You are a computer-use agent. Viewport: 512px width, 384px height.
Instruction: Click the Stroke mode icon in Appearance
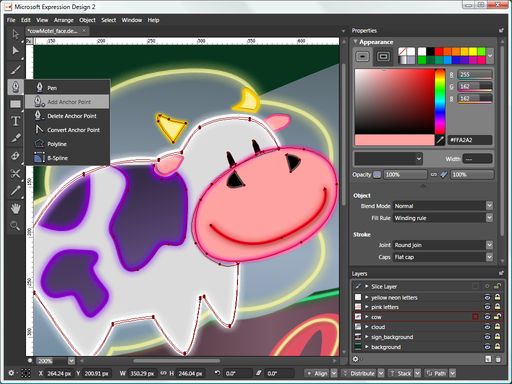pos(383,56)
